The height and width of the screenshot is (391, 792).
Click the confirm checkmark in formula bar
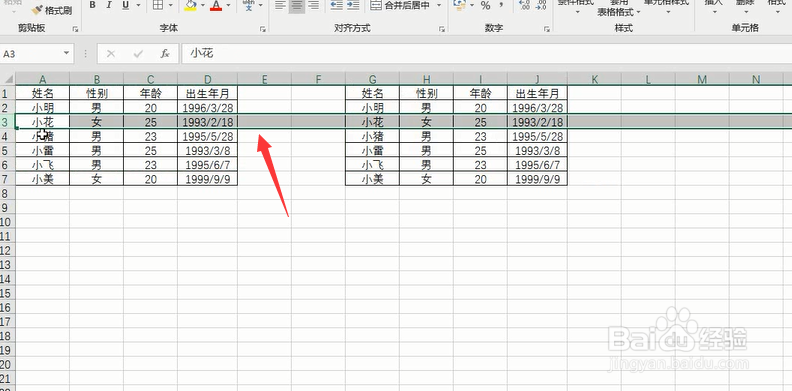pos(138,54)
